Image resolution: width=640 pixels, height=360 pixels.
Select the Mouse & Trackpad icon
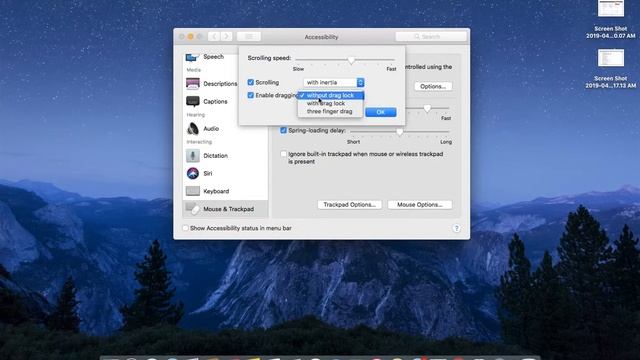(193, 209)
